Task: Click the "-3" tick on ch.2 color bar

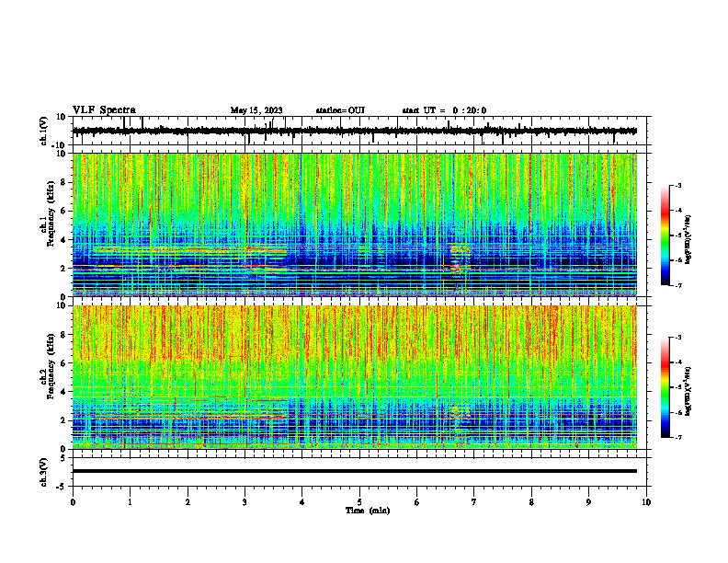Action: point(678,338)
